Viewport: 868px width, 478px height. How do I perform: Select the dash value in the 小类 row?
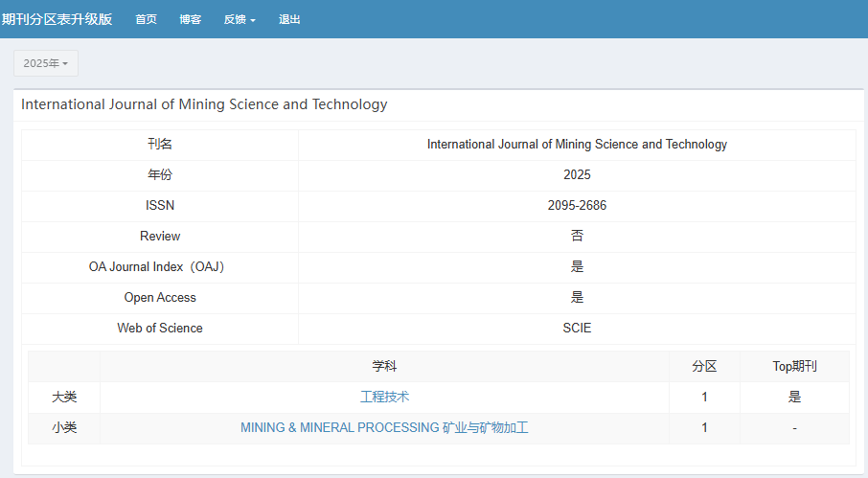click(x=794, y=428)
